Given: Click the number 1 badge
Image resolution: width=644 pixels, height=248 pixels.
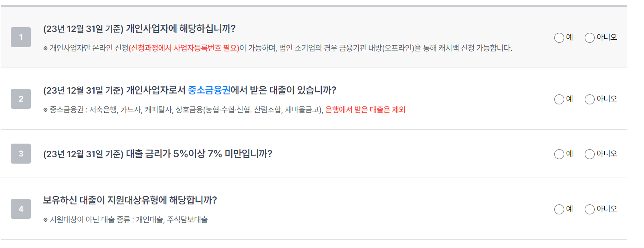Looking at the screenshot, I should click(x=20, y=37).
